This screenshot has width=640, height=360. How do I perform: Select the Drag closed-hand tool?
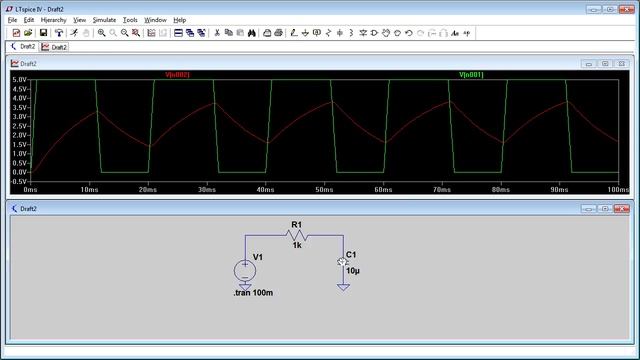pyautogui.click(x=398, y=33)
